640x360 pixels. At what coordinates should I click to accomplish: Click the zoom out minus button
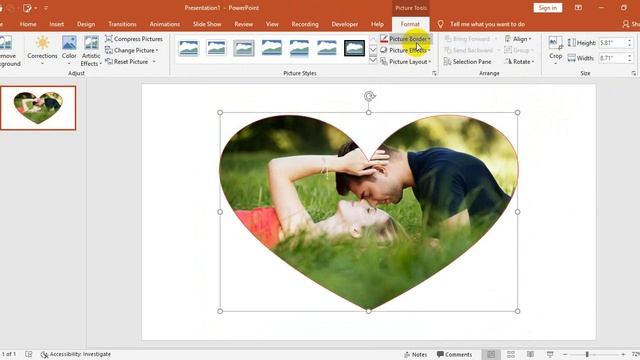tap(565, 354)
